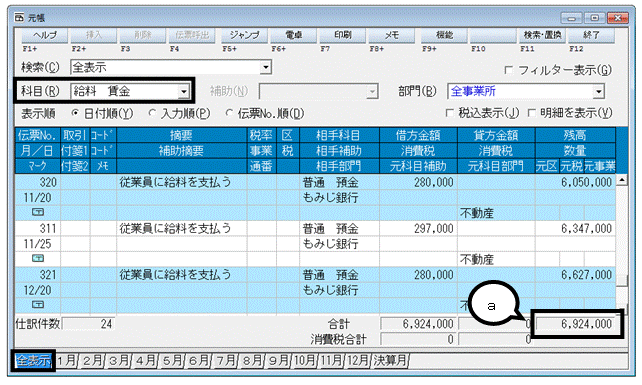Screen dimensions: 642x385
Task: Click the 合計 debit total 6,924,000 field
Action: (418, 324)
